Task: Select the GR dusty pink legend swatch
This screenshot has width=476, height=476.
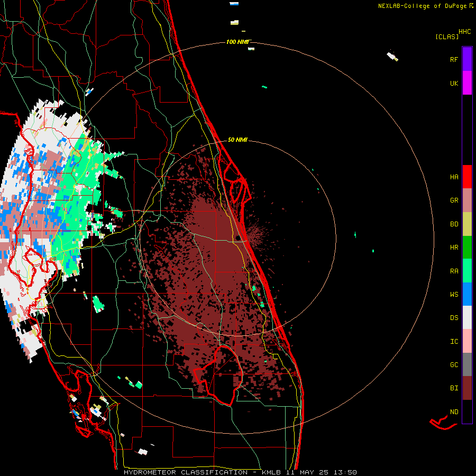Action: [467, 200]
